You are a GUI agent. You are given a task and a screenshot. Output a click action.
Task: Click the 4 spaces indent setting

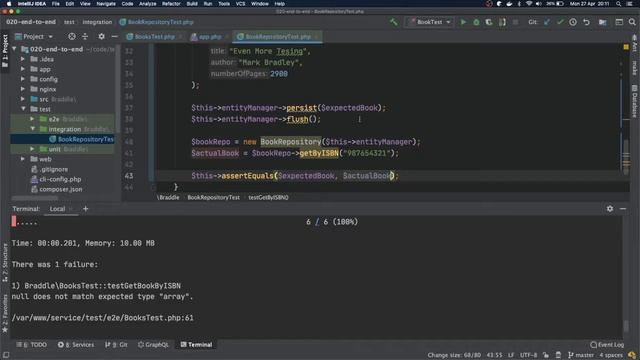[611, 355]
